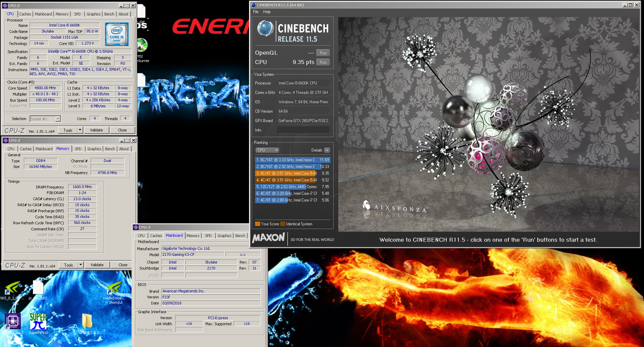The image size is (644, 347).
Task: Open the Tools dropdown arrow in CPU window
Action: (x=80, y=130)
